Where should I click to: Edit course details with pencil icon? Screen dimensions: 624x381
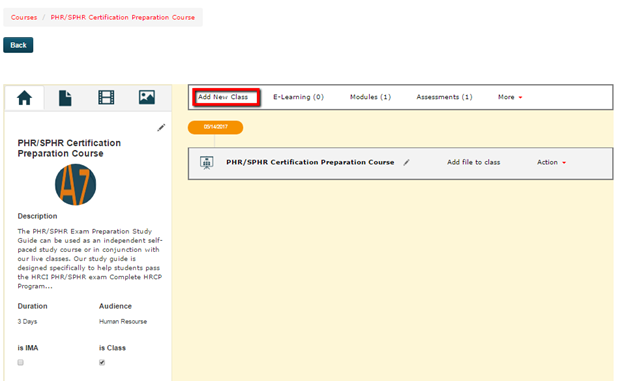point(161,127)
